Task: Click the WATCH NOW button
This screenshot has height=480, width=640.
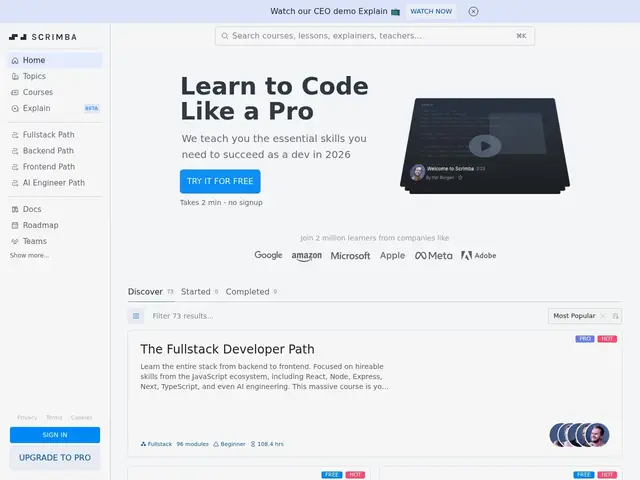Action: pyautogui.click(x=431, y=11)
